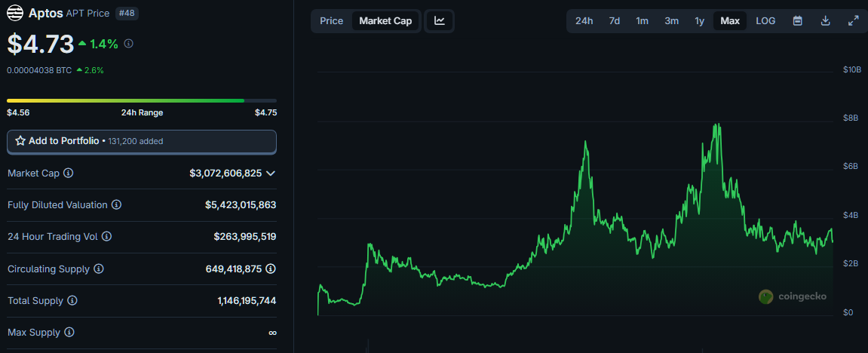Click the $4.56 range low label

tap(18, 112)
